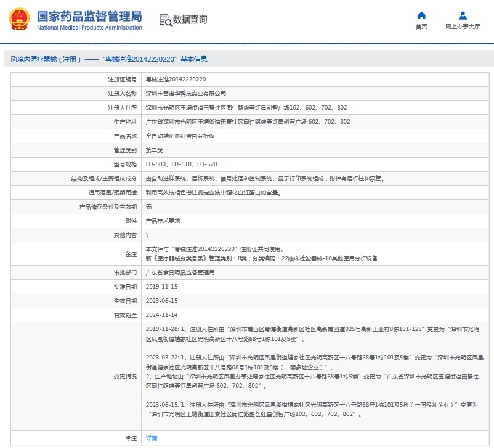
Task: Select the 有效期至 row label
Action: pyautogui.click(x=125, y=315)
